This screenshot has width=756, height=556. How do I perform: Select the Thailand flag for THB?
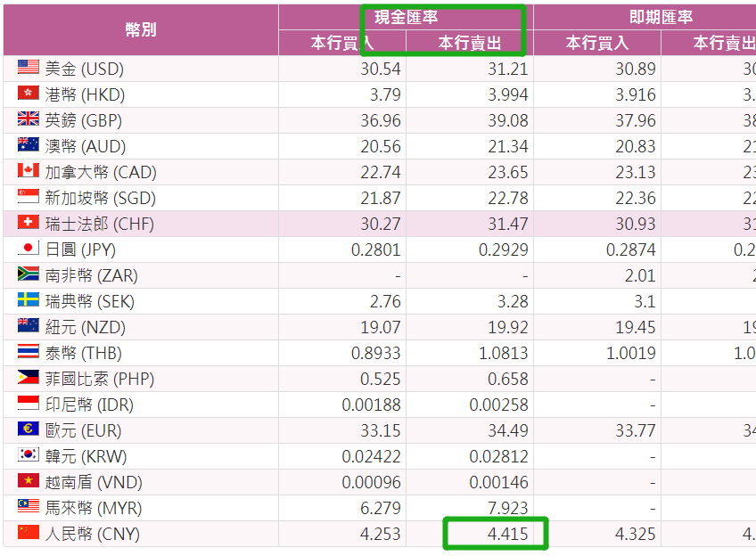point(29,352)
